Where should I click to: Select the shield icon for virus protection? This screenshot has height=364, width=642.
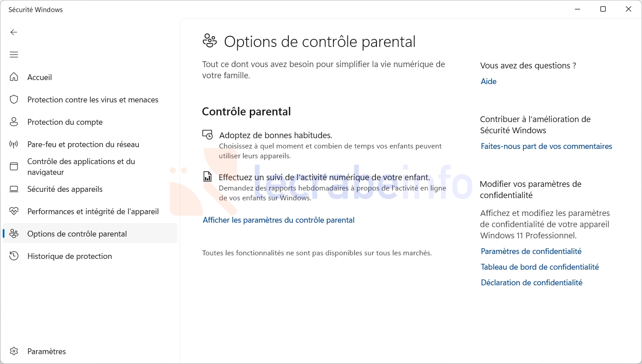tap(14, 99)
